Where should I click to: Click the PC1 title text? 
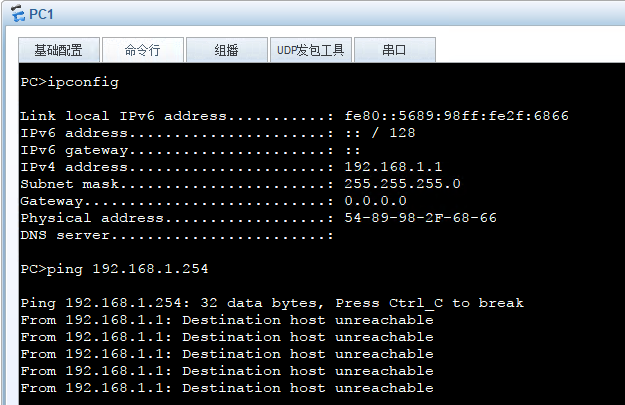click(41, 14)
